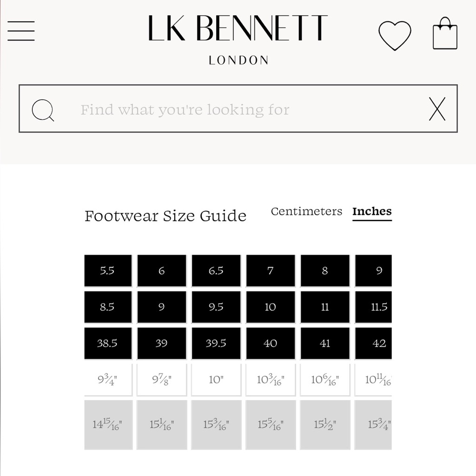Screen dimensions: 476x476
Task: Open the hamburger navigation menu
Action: 21,31
